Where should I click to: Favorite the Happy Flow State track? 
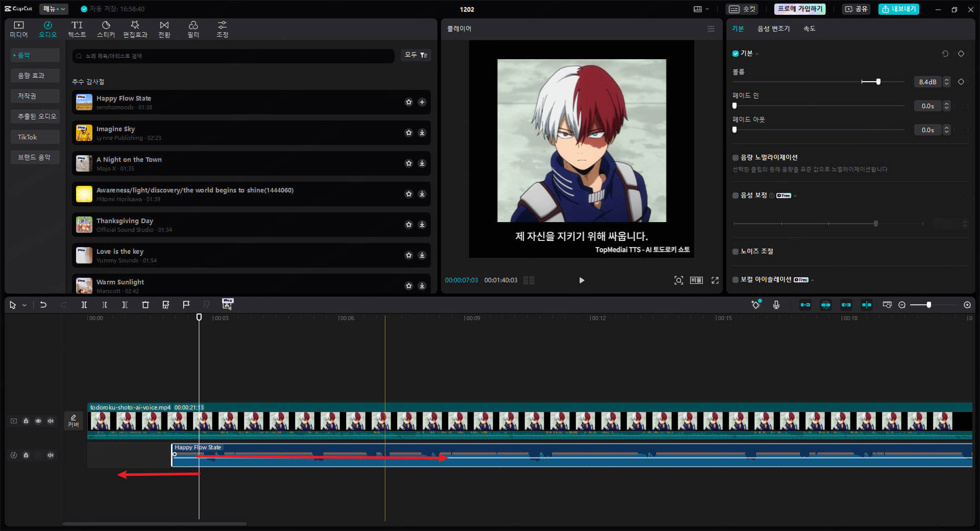coord(409,102)
